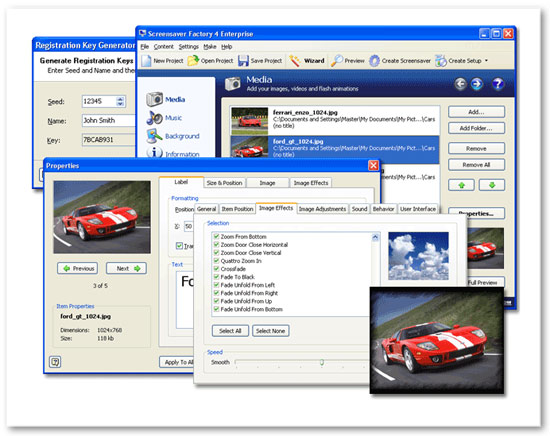Click the Create Setup icon
The image size is (550, 436).
(441, 61)
